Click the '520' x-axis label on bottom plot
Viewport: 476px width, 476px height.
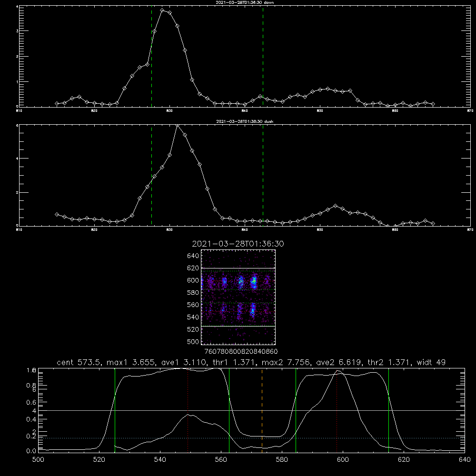tap(99, 460)
